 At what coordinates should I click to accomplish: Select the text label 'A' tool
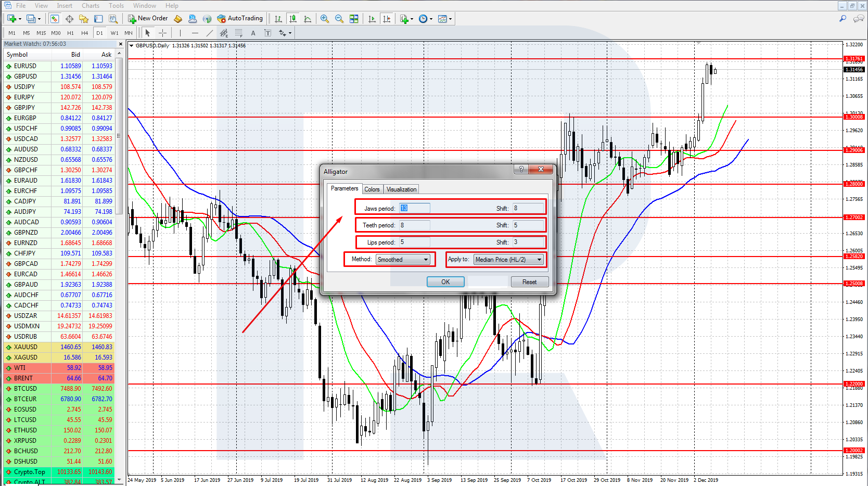(253, 33)
